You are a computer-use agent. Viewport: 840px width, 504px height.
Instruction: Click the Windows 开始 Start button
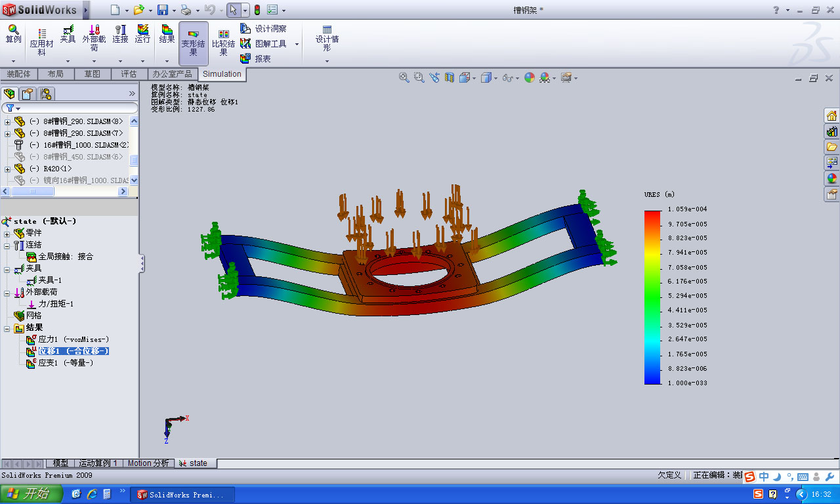(31, 494)
